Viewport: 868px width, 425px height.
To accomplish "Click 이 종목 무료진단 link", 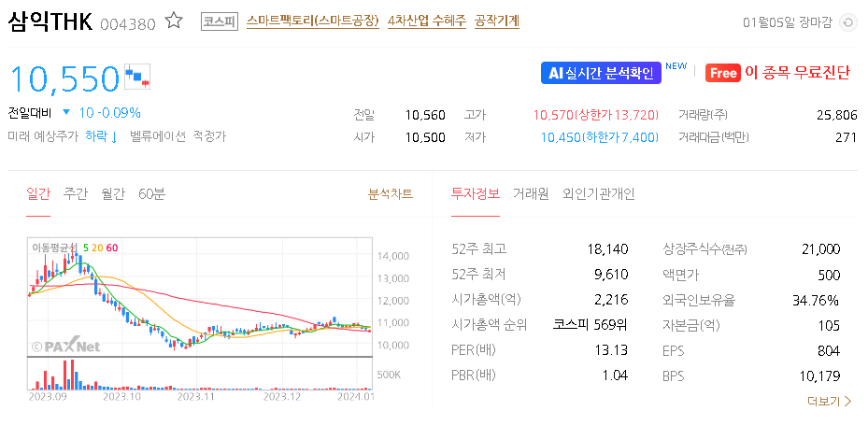I will pos(797,73).
